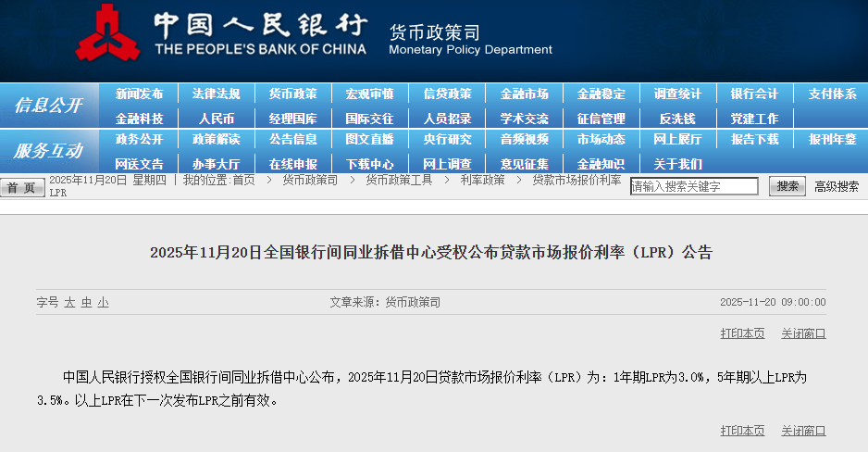Open 反洗钱 navigation item
The width and height of the screenshot is (868, 452).
coord(677,119)
